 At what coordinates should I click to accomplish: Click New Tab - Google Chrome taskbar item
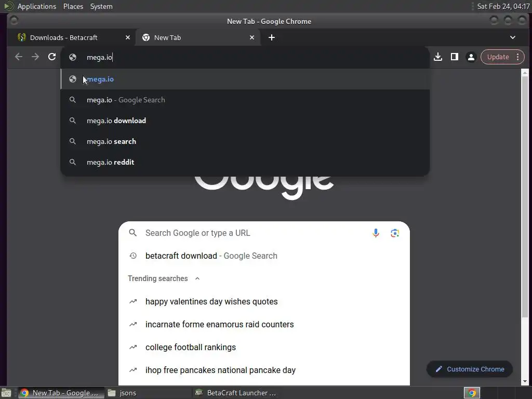[x=61, y=393]
